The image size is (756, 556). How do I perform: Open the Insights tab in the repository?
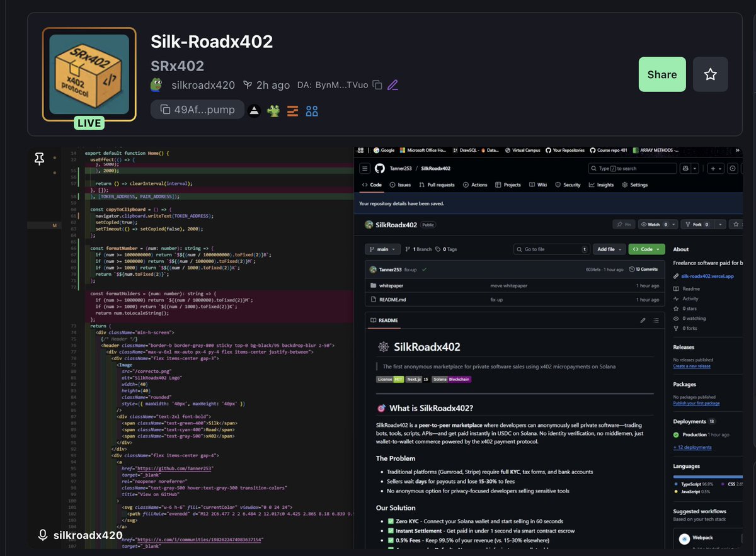601,185
